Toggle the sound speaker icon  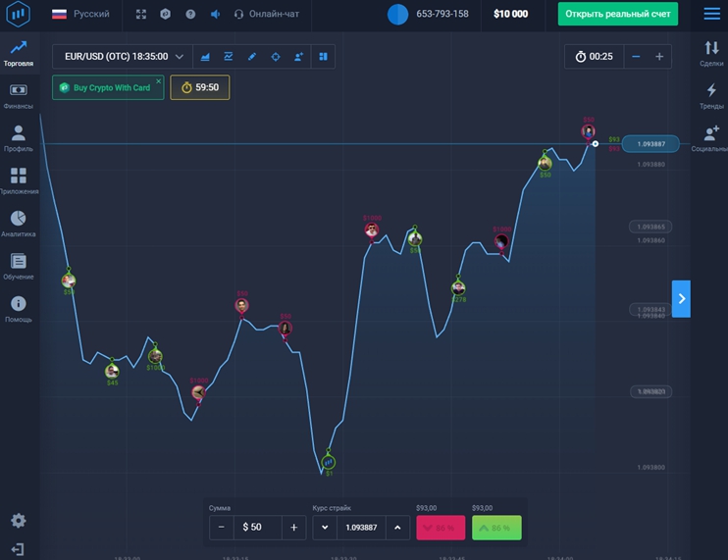(x=215, y=15)
